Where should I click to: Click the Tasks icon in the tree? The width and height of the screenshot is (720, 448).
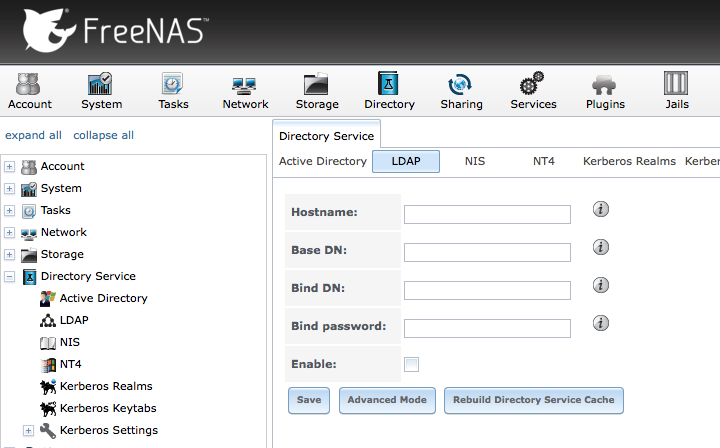coord(29,211)
